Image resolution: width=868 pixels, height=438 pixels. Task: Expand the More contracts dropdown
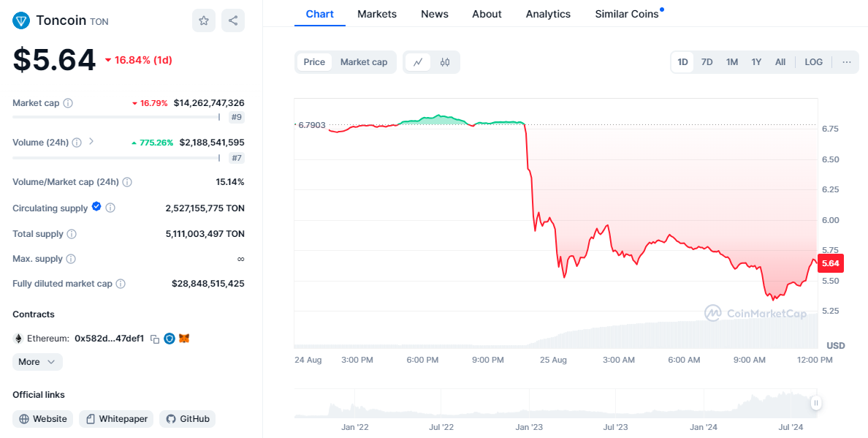click(38, 361)
